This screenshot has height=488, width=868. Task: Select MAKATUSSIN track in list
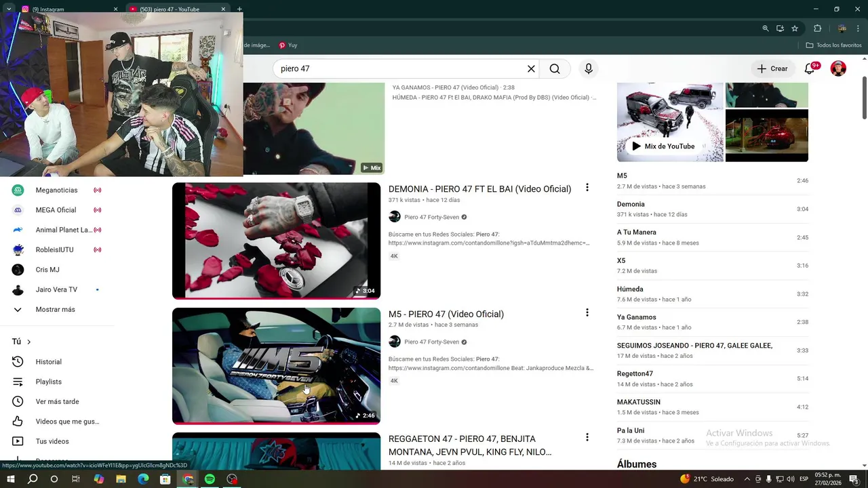tap(712, 407)
